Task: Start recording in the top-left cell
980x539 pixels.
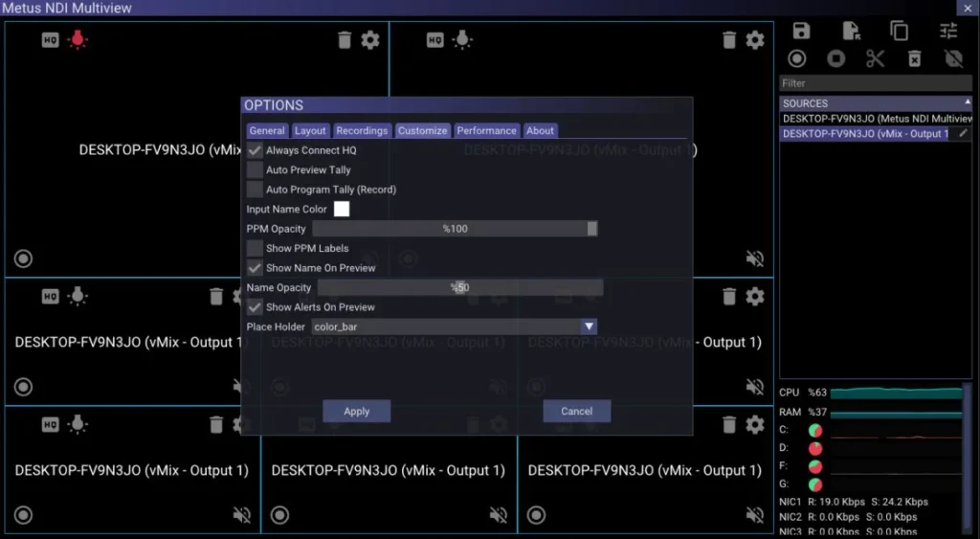Action: pos(23,258)
